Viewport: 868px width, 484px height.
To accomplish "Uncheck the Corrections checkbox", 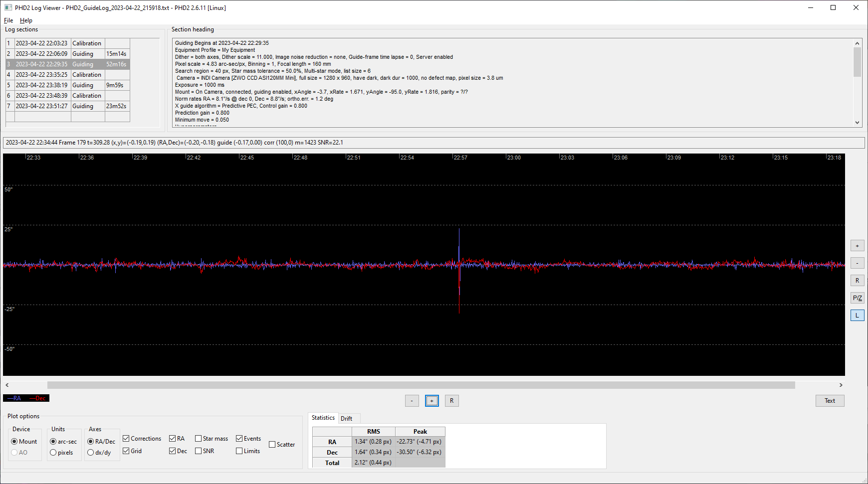I will click(126, 439).
